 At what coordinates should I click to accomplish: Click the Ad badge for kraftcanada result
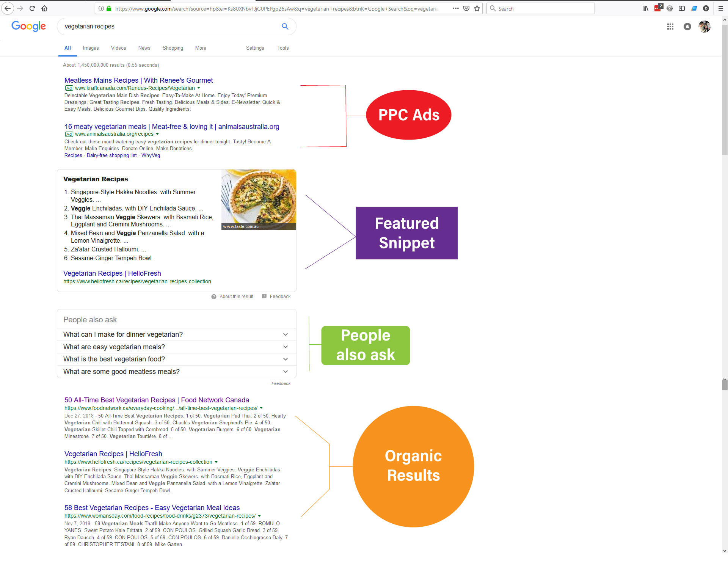coord(69,88)
